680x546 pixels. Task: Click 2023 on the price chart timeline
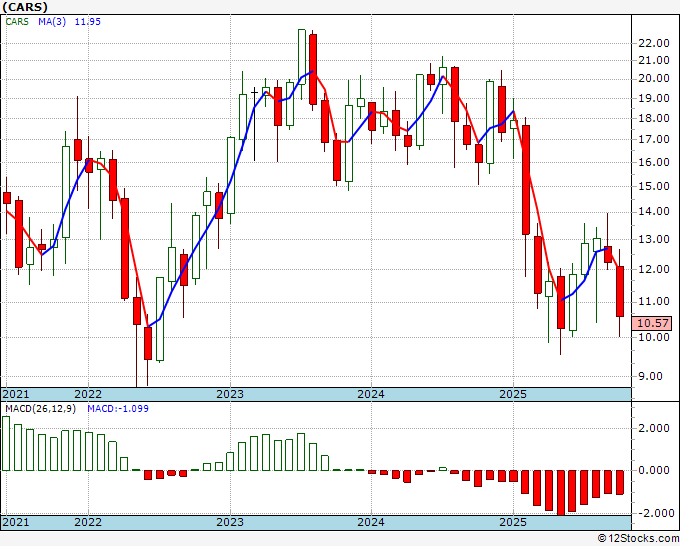tap(230, 394)
